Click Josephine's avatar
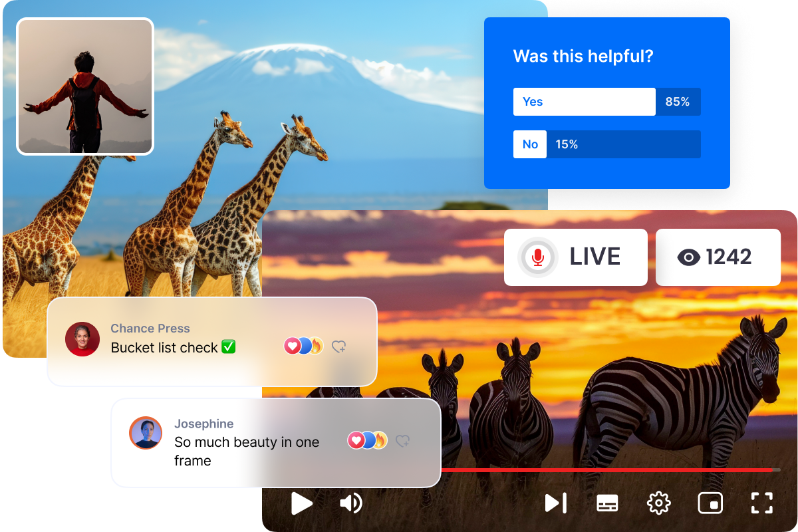 click(x=146, y=433)
